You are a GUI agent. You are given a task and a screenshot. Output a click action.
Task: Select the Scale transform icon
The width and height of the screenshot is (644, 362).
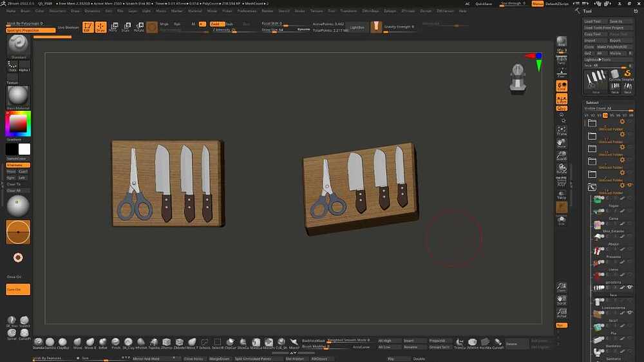coord(126,27)
